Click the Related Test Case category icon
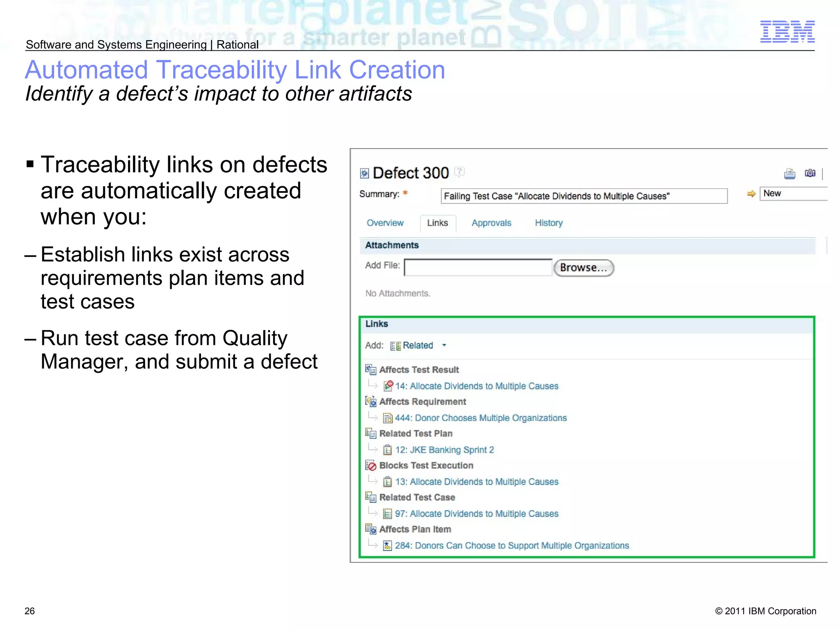Screen dimensions: 840x630 pos(371,497)
